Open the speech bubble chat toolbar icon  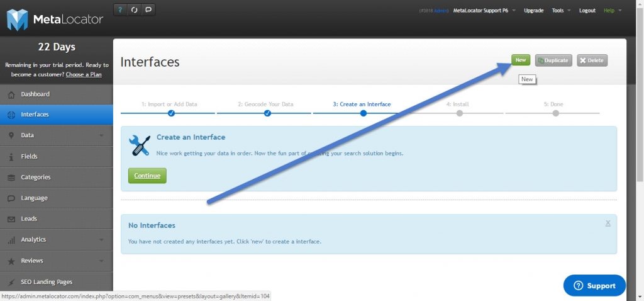click(x=148, y=10)
